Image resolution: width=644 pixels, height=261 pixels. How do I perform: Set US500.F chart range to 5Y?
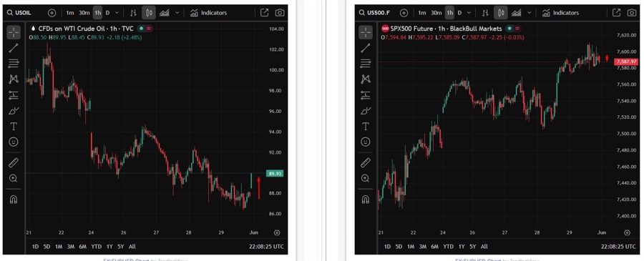[x=473, y=247]
